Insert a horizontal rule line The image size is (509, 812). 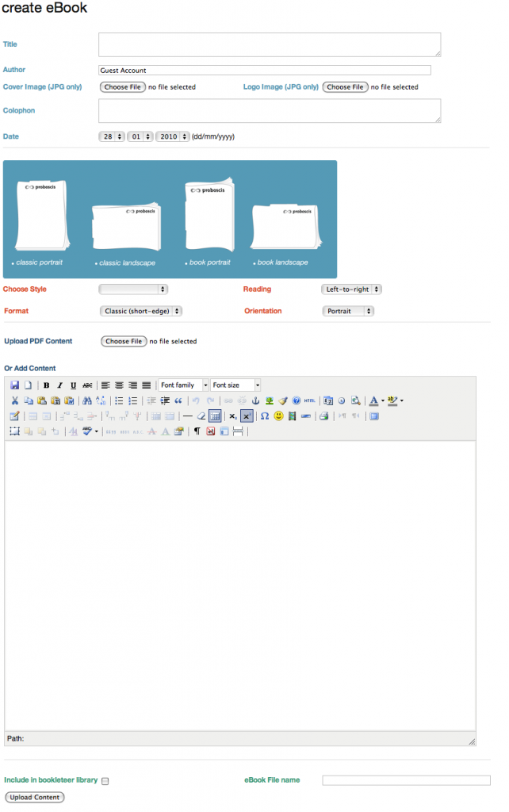point(188,416)
